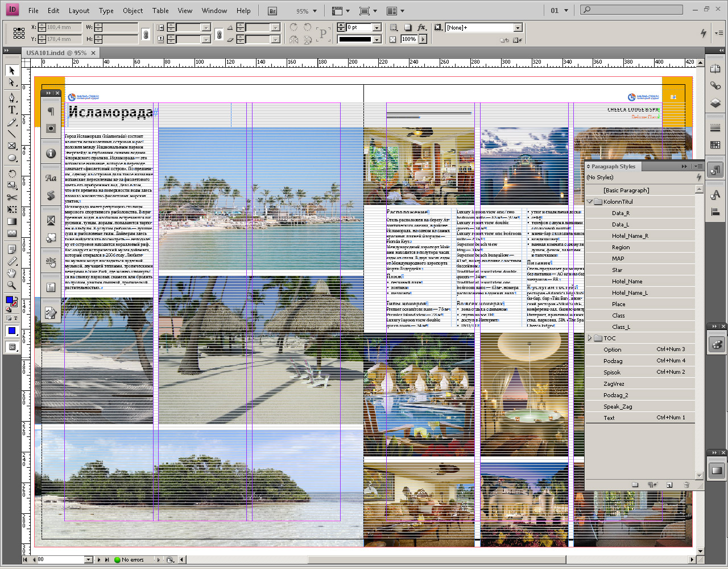The width and height of the screenshot is (728, 569).
Task: Choose the Zoom magnifier tool
Action: click(11, 285)
